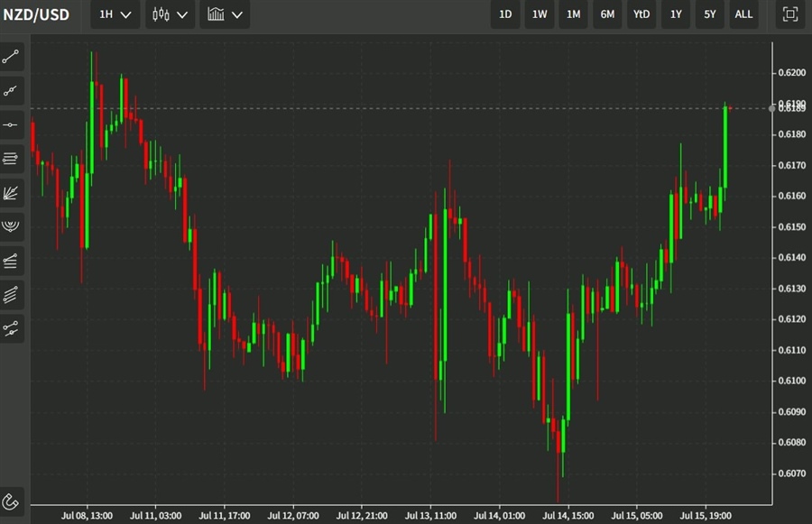Select the ray line drawing tool
812x524 pixels.
point(12,90)
